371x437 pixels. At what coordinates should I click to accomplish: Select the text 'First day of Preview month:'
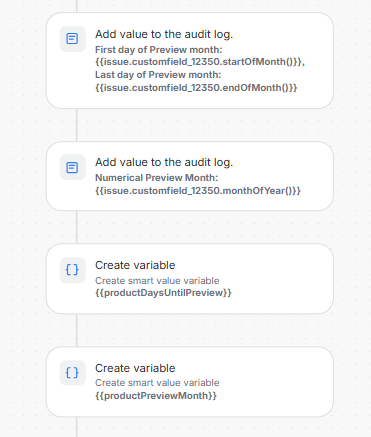tap(159, 50)
